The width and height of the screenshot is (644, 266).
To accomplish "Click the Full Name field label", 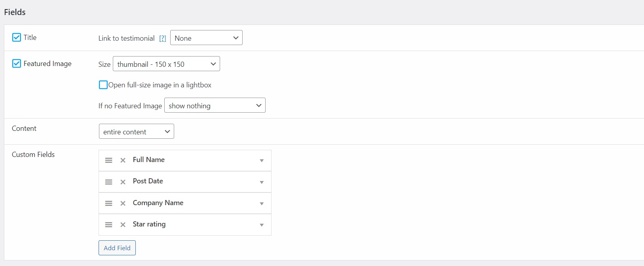I will pos(149,160).
